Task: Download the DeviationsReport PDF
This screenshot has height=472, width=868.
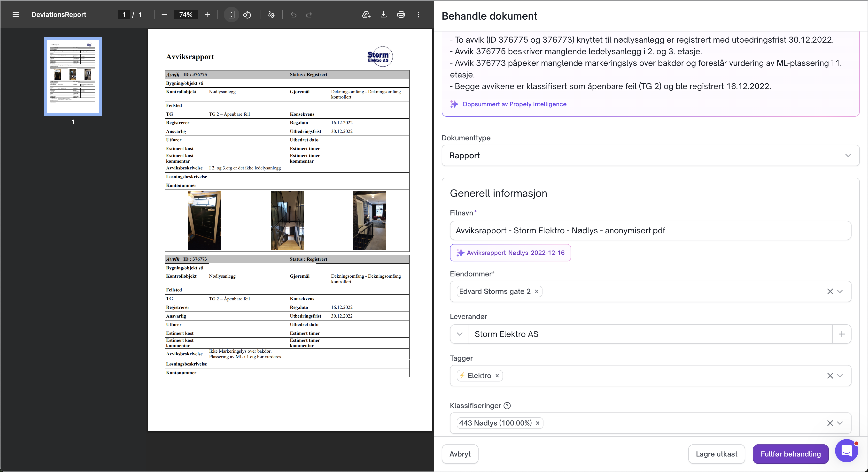Action: [383, 15]
